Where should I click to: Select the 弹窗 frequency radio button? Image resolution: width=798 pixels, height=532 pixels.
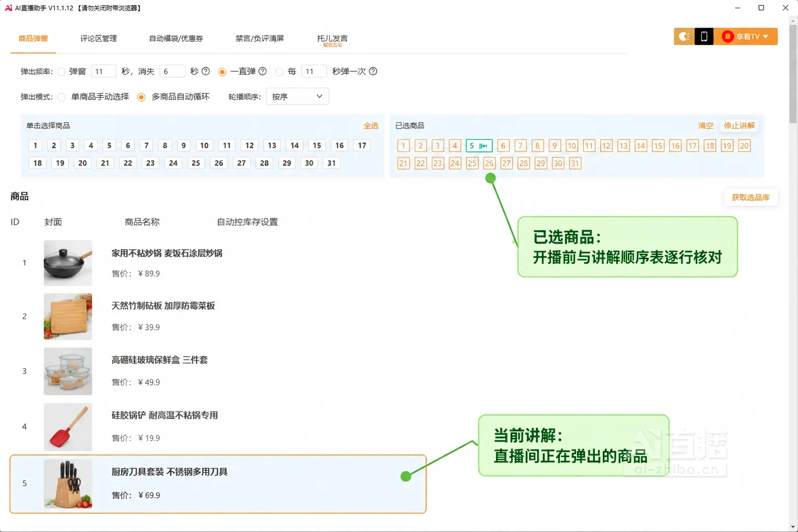tap(61, 72)
